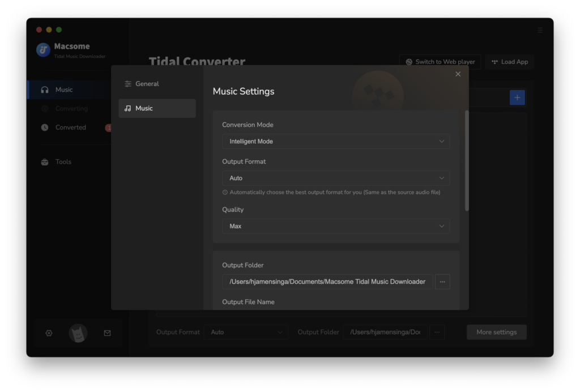
Task: Open the mail feedback icon
Action: (107, 333)
